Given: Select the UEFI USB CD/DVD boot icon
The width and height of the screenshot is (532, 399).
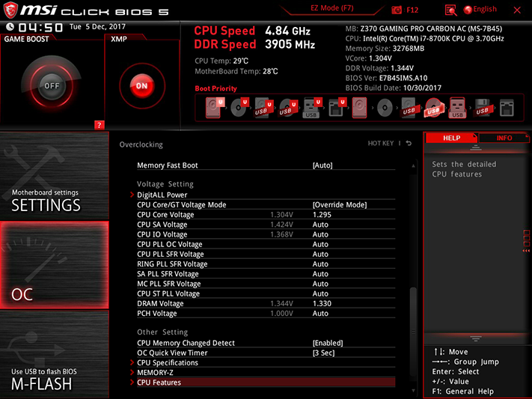Looking at the screenshot, I should click(288, 108).
